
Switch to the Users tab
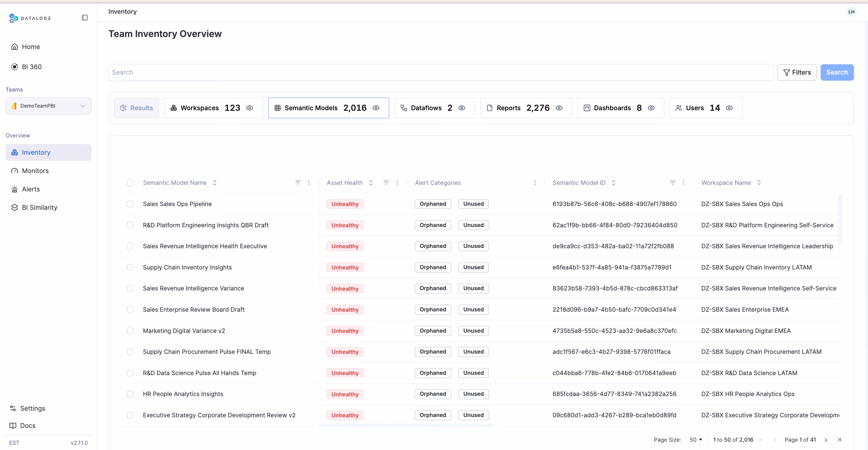point(706,108)
